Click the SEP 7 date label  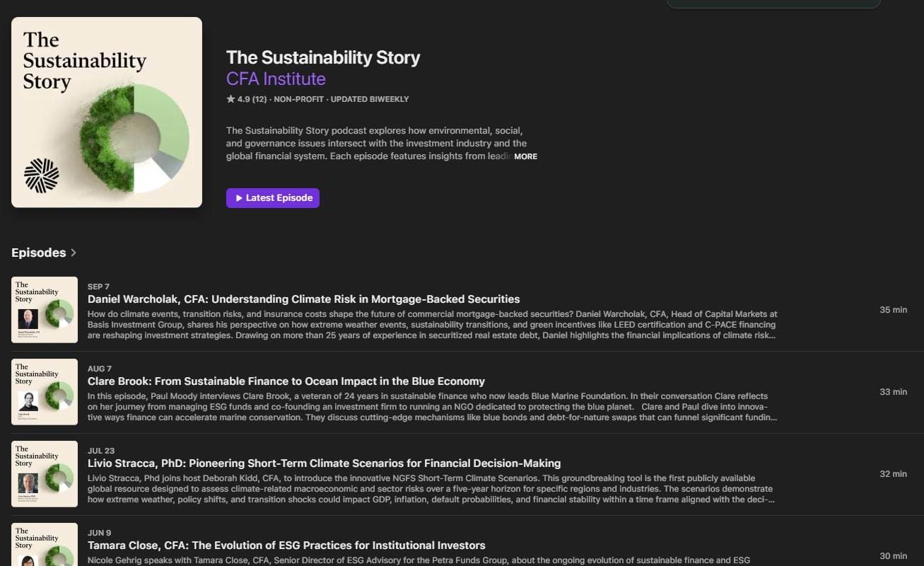98,286
